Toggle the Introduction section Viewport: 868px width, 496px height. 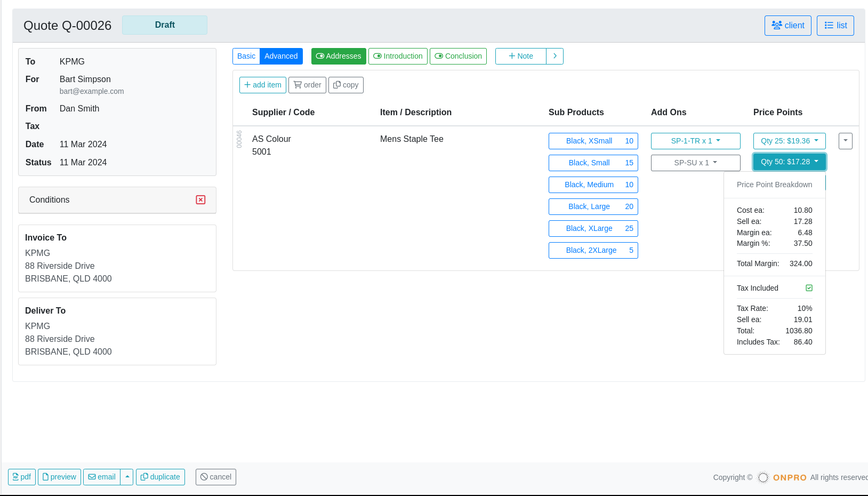398,56
